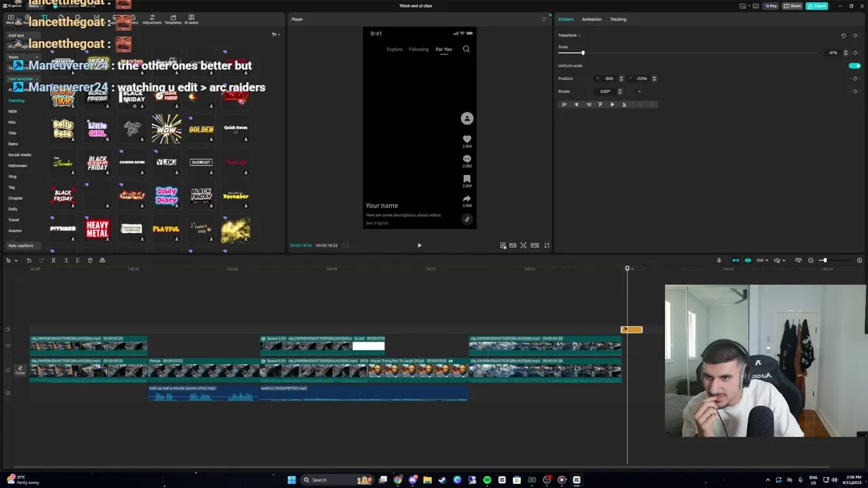Click the player ratio icon
The width and height of the screenshot is (868, 488).
coord(535,245)
